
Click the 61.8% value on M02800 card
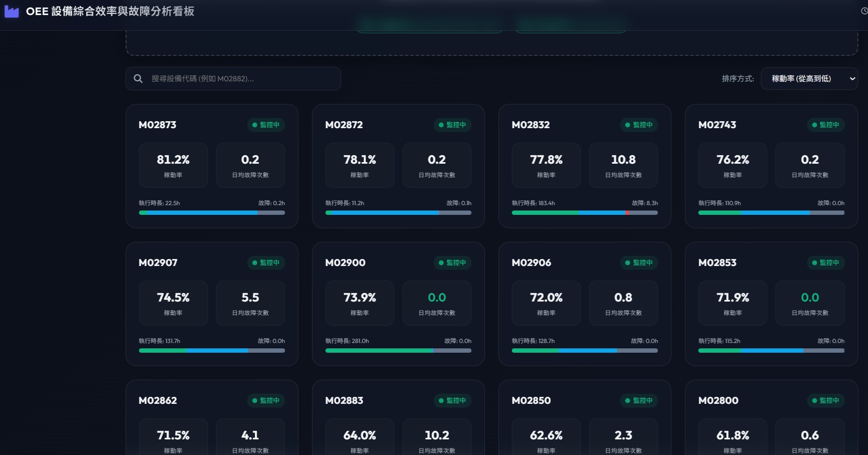733,436
